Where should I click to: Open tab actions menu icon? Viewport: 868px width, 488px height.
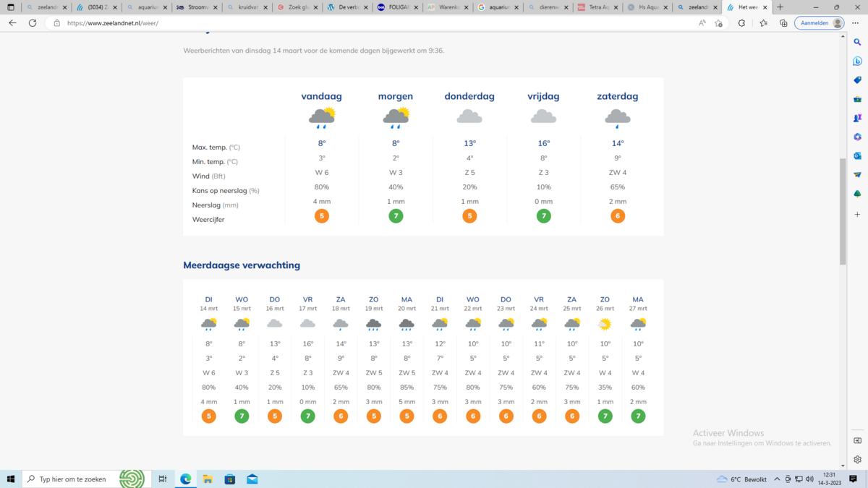pyautogui.click(x=11, y=7)
